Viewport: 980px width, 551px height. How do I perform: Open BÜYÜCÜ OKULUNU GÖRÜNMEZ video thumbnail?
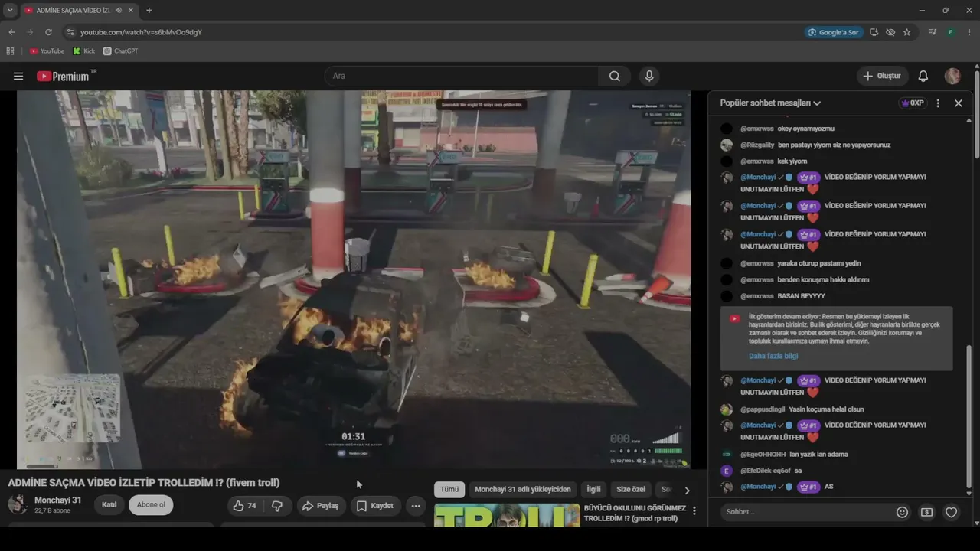(507, 516)
